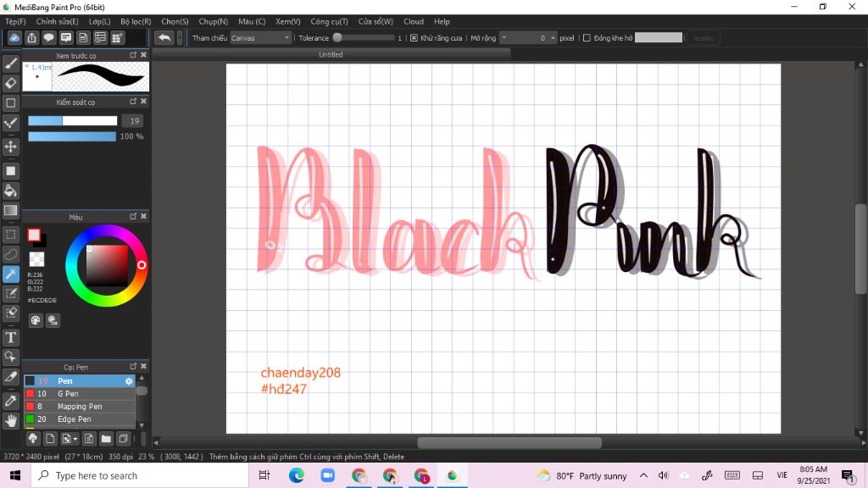868x488 pixels.
Task: Open the Chỉnh sửa(E) menu
Action: [x=57, y=21]
